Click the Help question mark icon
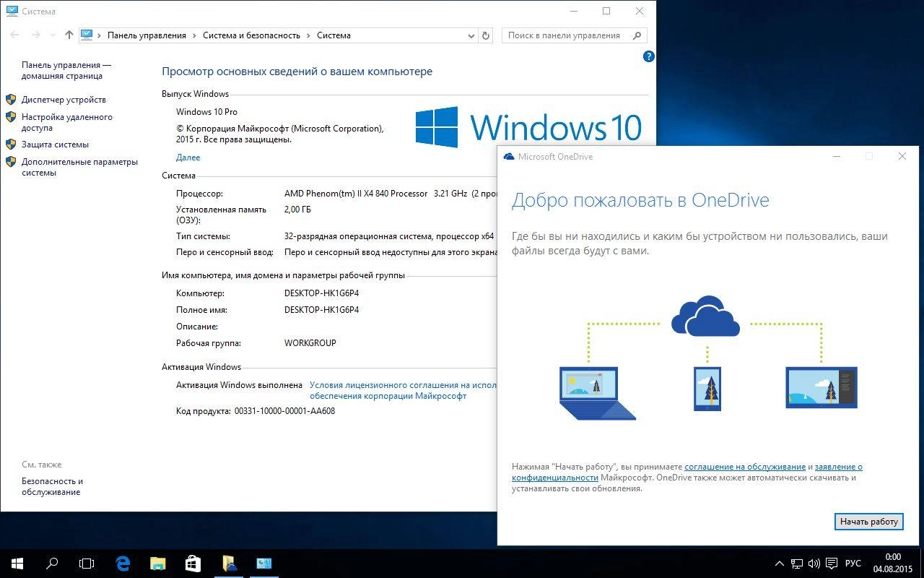The width and height of the screenshot is (924, 578). point(648,56)
